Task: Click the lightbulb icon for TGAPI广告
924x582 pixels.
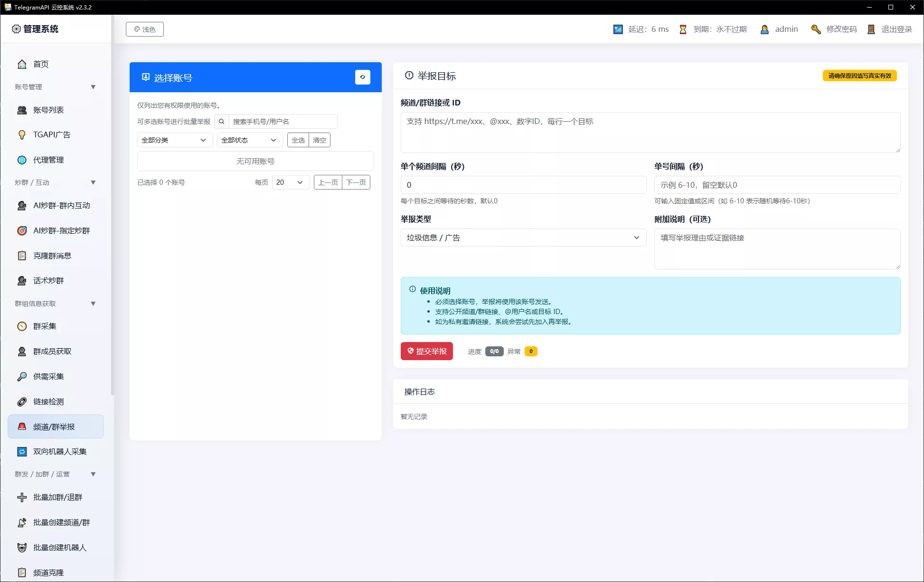Action: point(22,135)
